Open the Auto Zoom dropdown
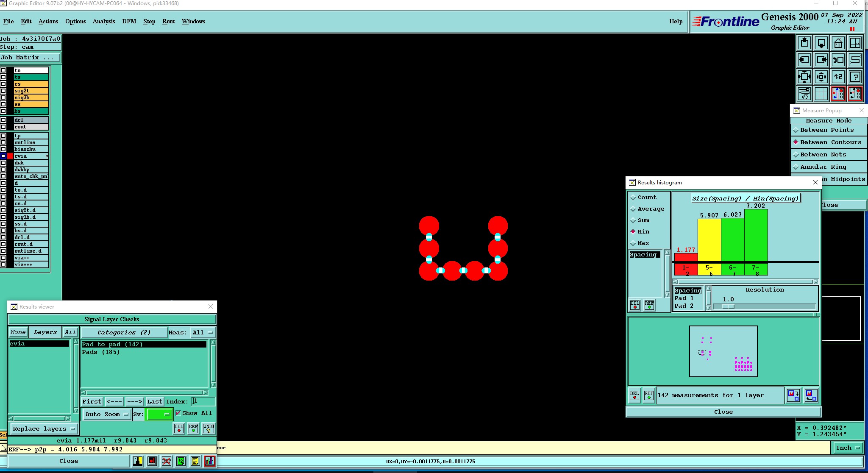The height and width of the screenshot is (473, 868). (107, 415)
